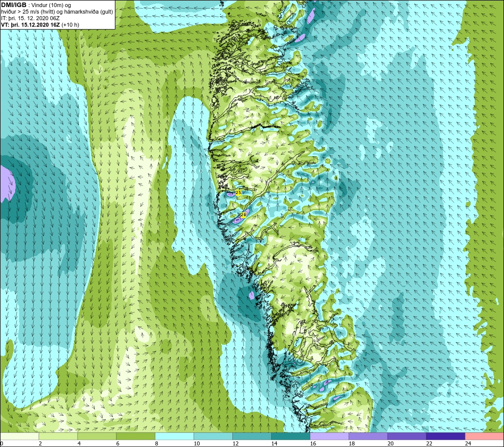Select the 16–18 m/s lavender legend swatch
504x447 pixels.
330,436
